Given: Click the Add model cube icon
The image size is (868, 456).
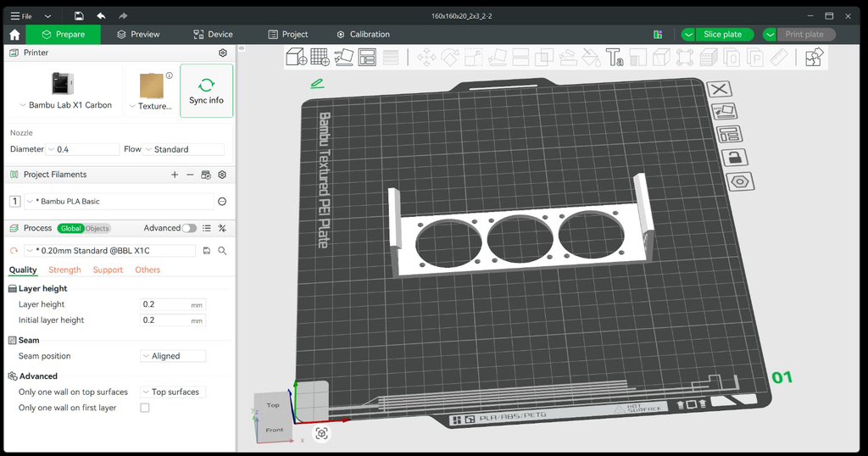Looking at the screenshot, I should coord(296,57).
